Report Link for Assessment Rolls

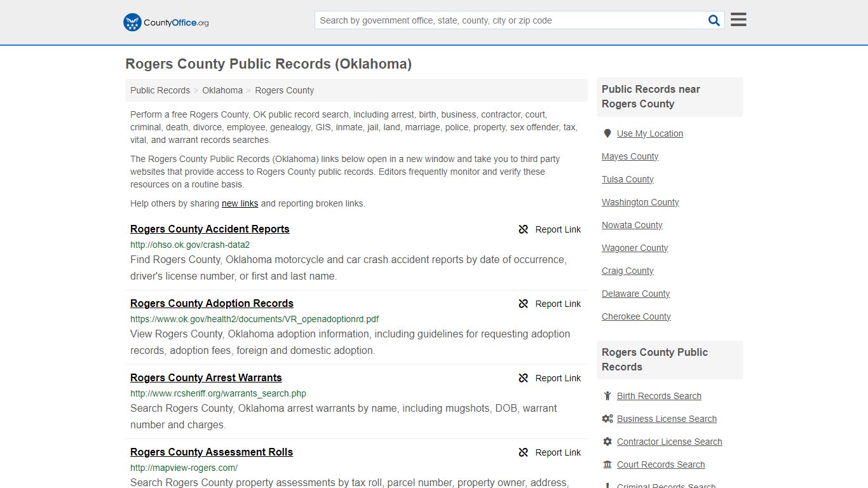coord(558,452)
